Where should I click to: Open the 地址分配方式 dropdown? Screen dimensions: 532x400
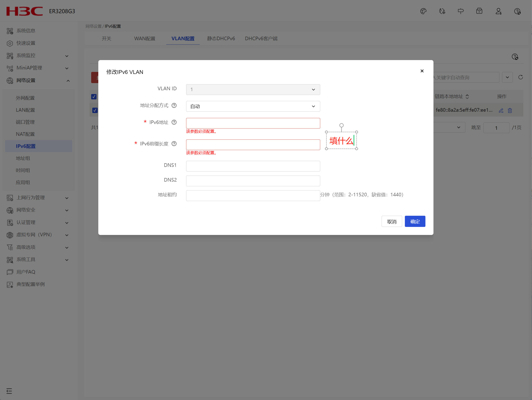pos(253,106)
